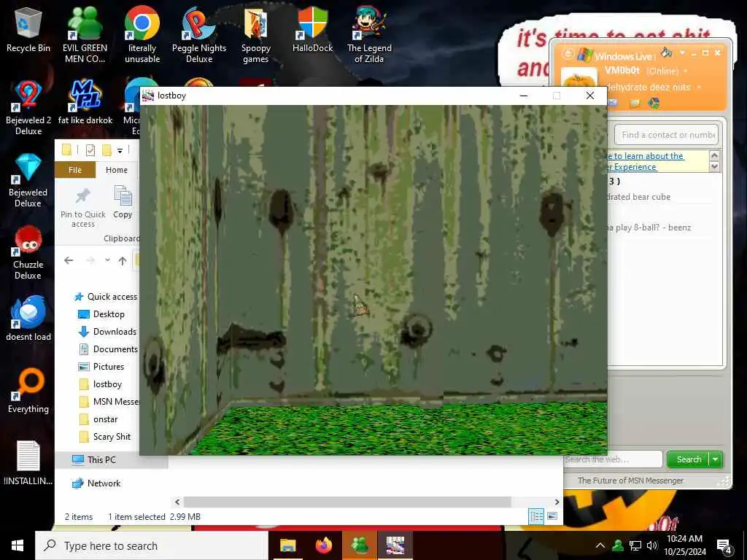
Task: Open the Search button dropdown arrow
Action: pos(716,459)
